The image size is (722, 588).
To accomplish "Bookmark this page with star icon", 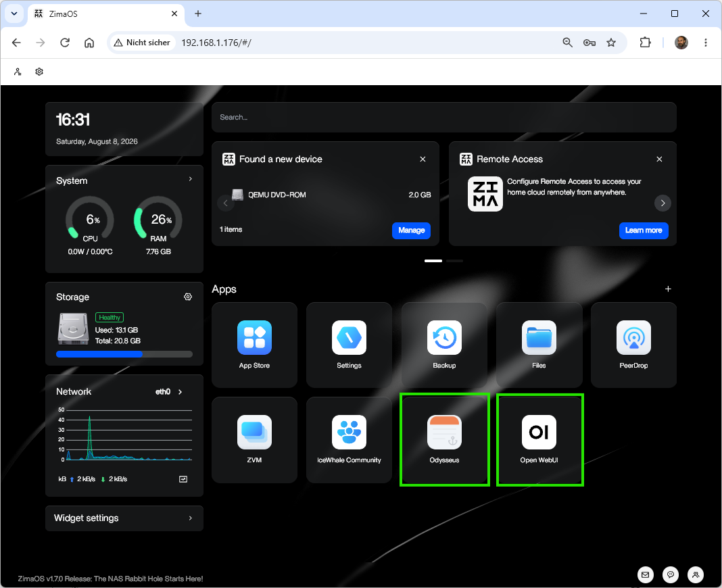I will click(611, 43).
